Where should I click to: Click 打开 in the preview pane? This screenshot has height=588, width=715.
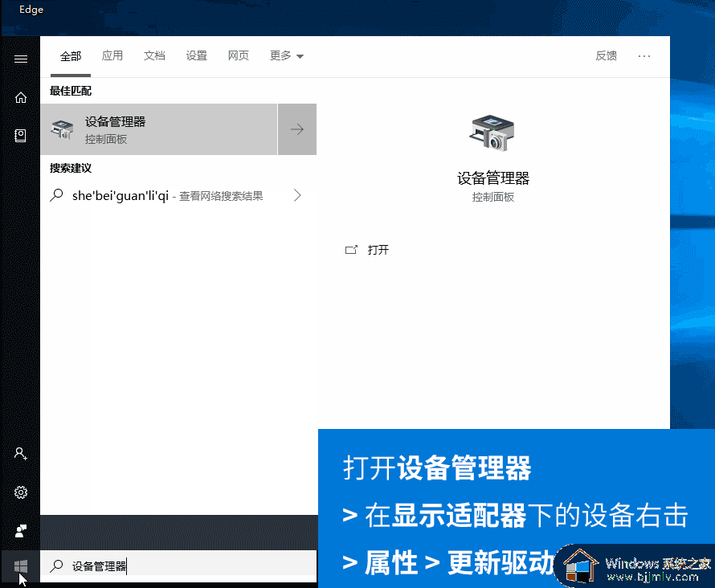click(x=378, y=250)
